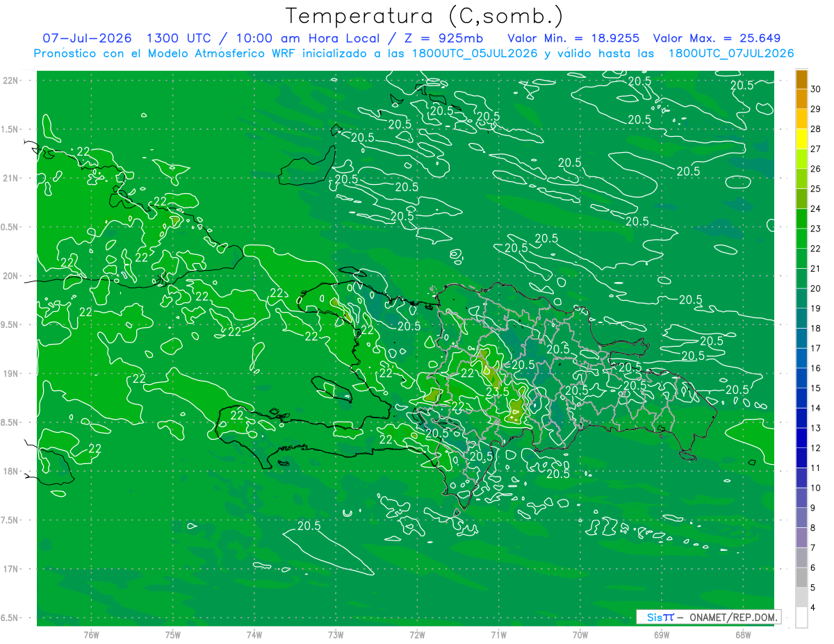The image size is (834, 644).
Task: Click 'Valor Max. = 25.649' text
Action: coord(717,38)
